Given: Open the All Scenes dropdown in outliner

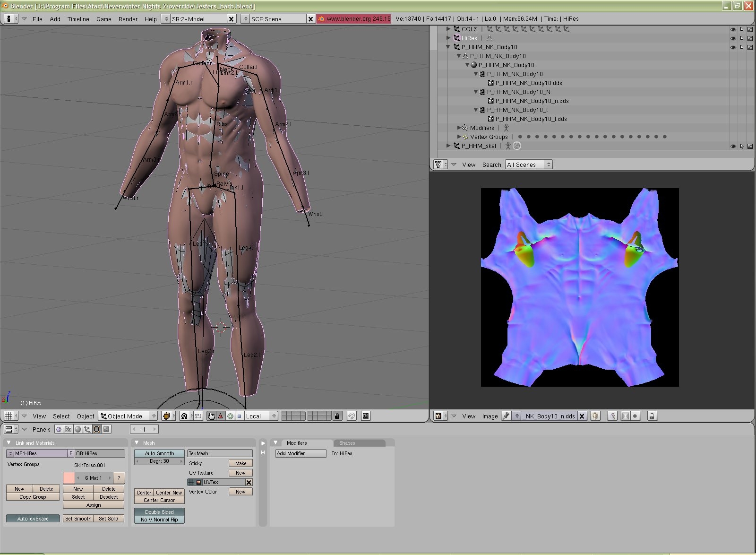Looking at the screenshot, I should coord(528,165).
